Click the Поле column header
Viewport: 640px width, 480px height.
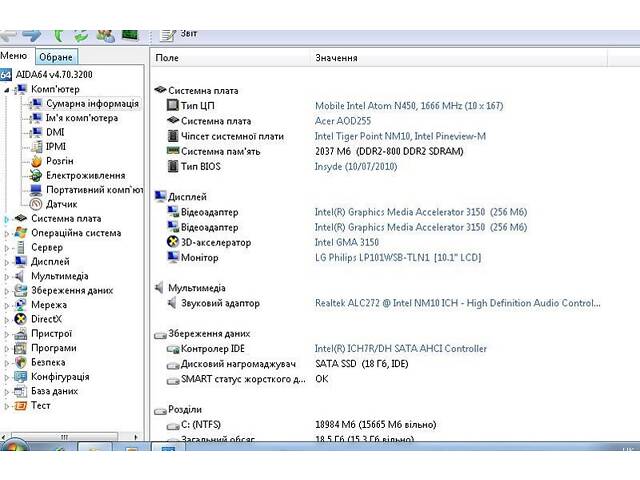pos(167,58)
